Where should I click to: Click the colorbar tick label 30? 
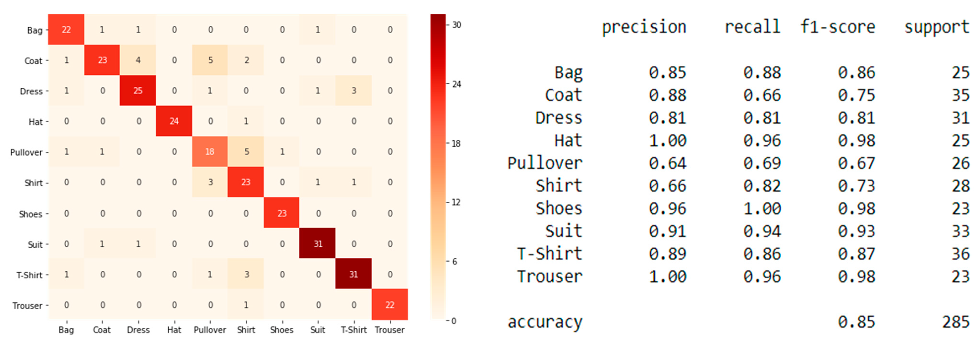tap(456, 25)
